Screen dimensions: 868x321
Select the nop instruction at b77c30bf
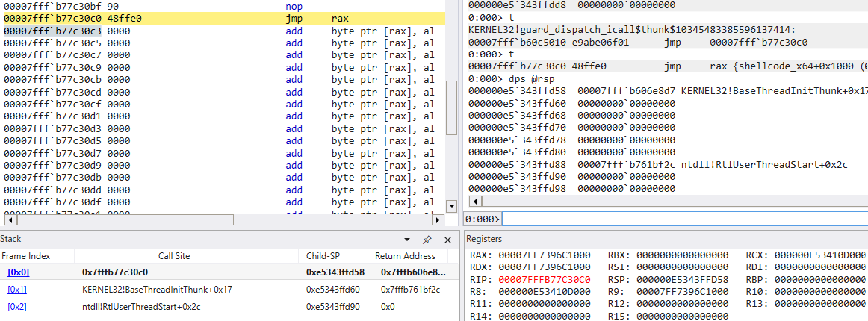(223, 6)
